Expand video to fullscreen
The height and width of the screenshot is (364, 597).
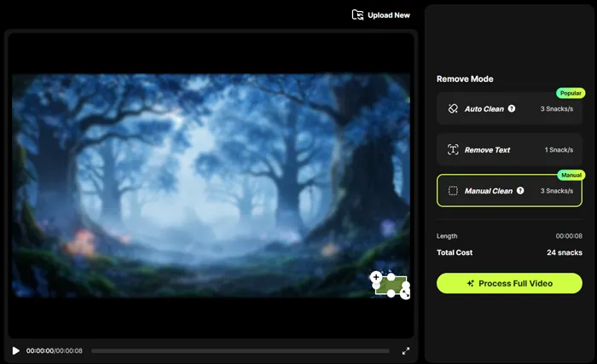[x=406, y=351]
